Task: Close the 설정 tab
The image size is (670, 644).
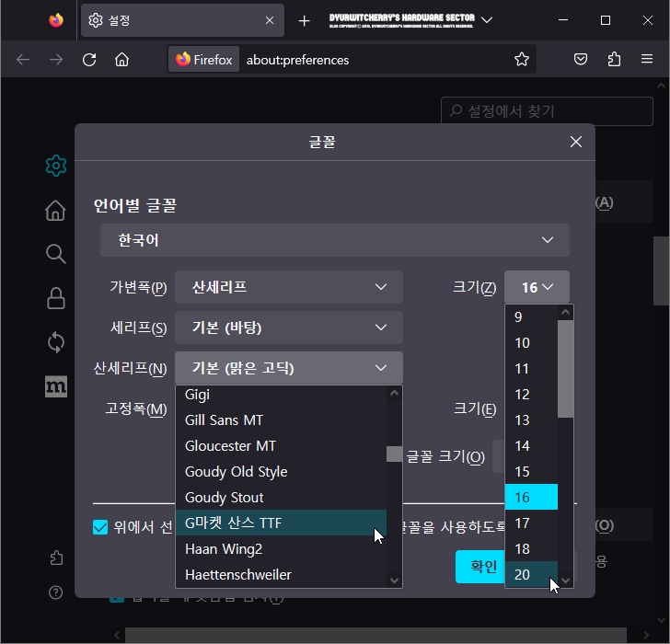Action: coord(270,20)
